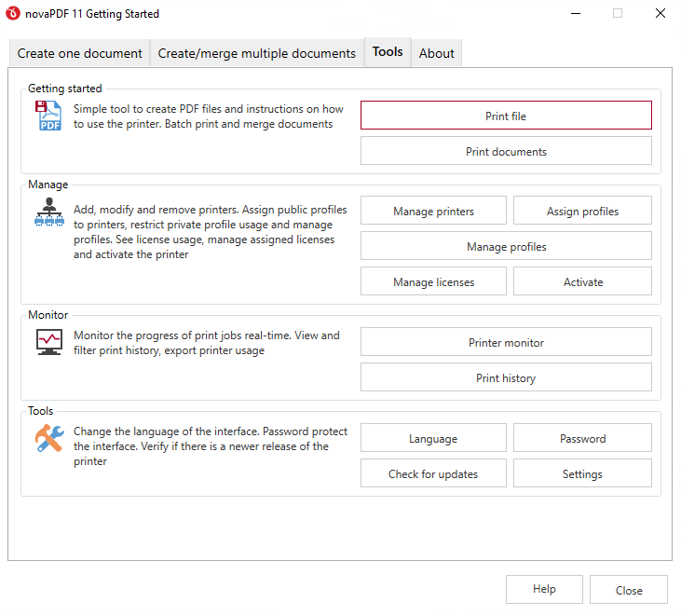
Task: Launch the Printer monitor
Action: pyautogui.click(x=506, y=342)
